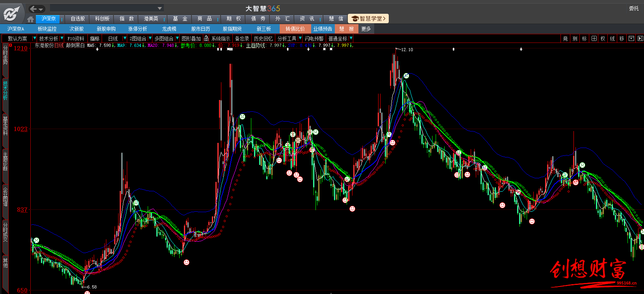Select the 外汇 tab

click(x=282, y=19)
